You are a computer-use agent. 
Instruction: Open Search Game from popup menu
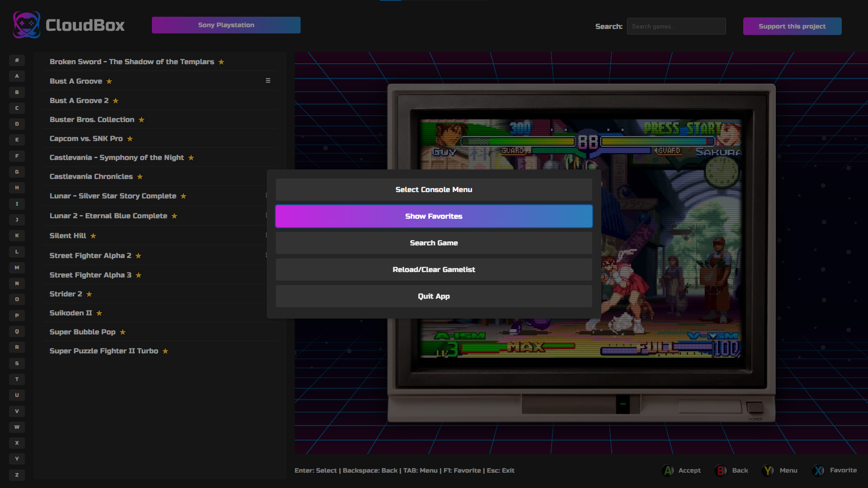434,243
